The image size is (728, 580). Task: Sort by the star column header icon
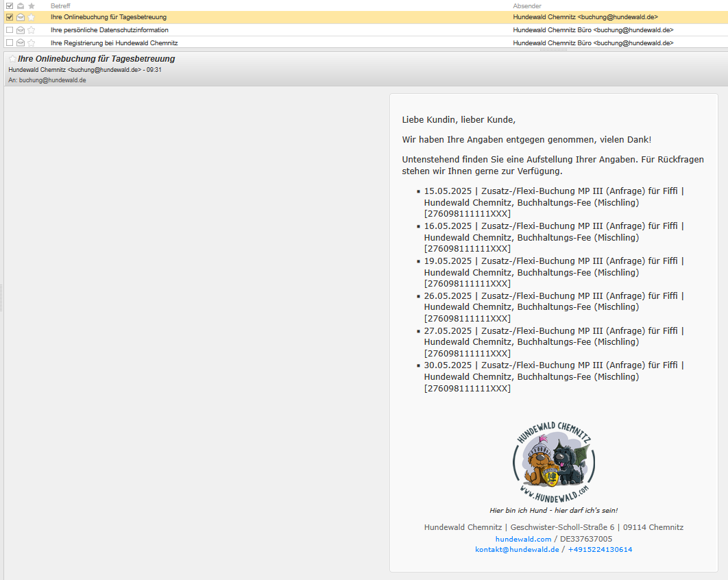pos(31,5)
